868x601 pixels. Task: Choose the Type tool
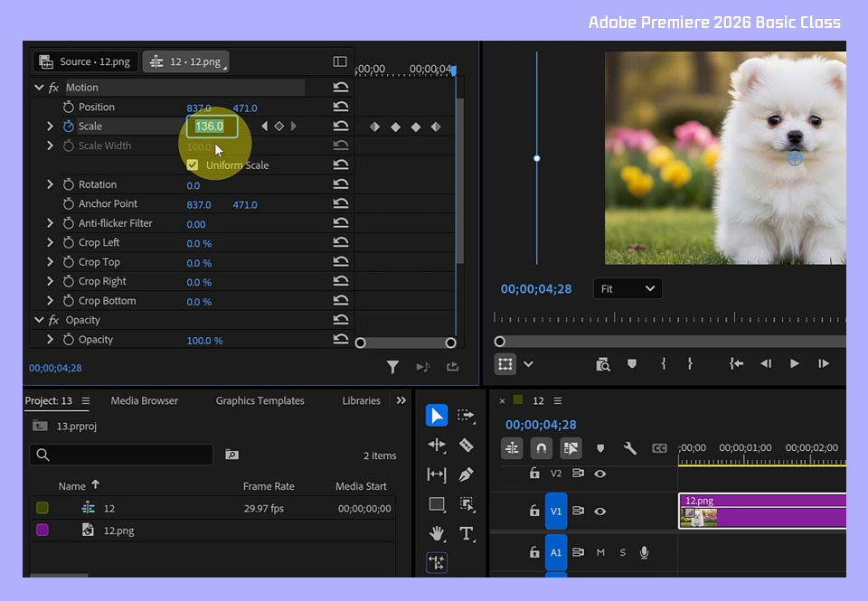coord(467,533)
